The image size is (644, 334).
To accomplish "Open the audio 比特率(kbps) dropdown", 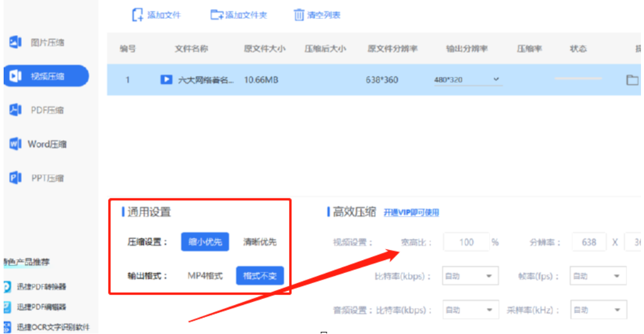I will [470, 310].
